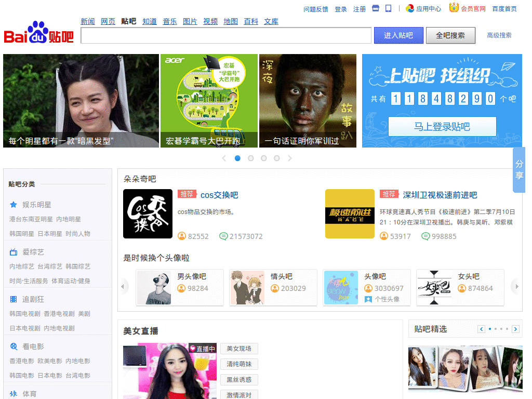Click the 个性头像 tag icon
This screenshot has height=399, width=532.
[x=368, y=299]
